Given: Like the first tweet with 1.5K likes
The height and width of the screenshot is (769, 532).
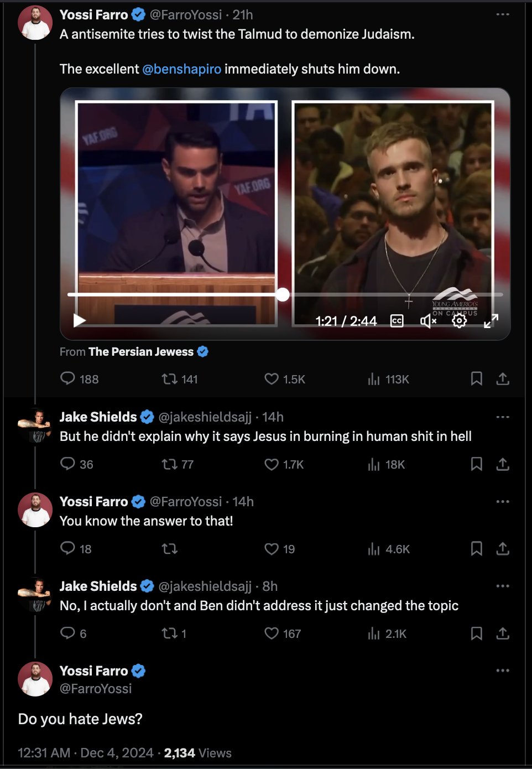Looking at the screenshot, I should pyautogui.click(x=272, y=379).
